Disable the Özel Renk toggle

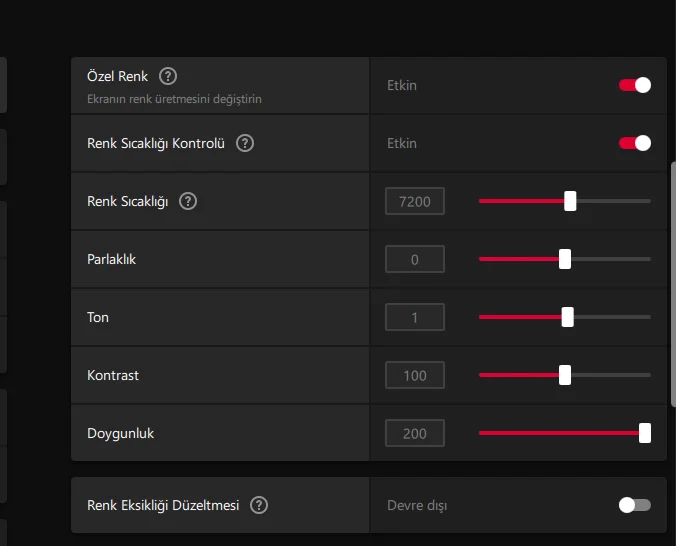tap(635, 85)
